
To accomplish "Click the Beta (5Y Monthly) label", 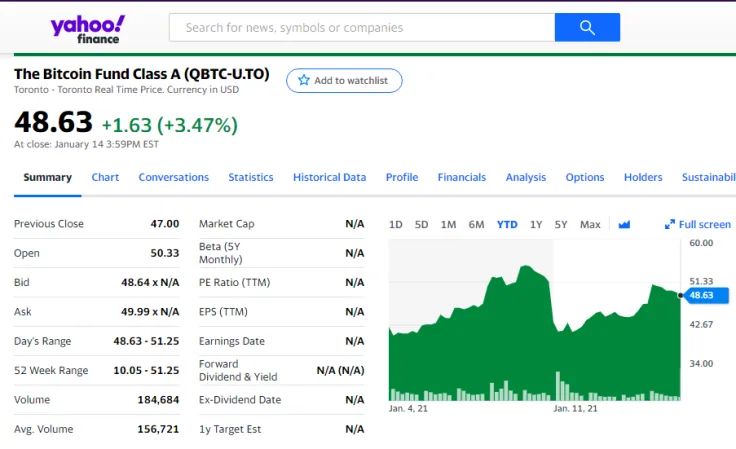I will coord(221,253).
